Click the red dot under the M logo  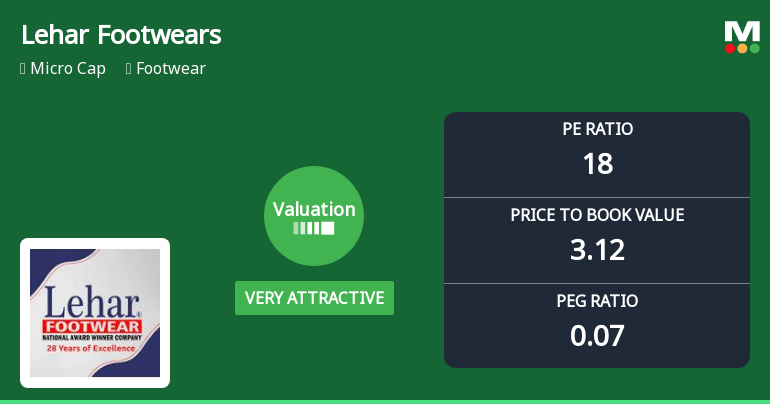coord(730,48)
